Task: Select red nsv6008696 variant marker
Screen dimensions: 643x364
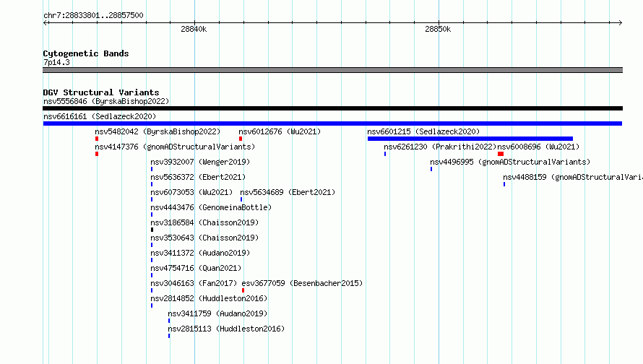Action: [x=501, y=154]
